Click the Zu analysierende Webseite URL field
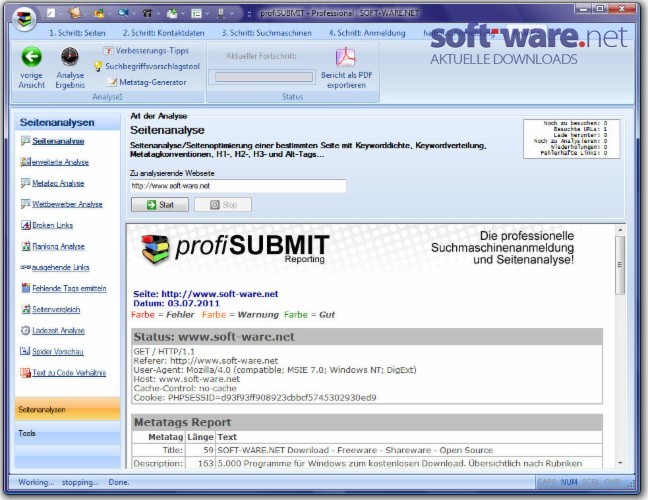Screen dimensions: 648x500 tap(238, 186)
